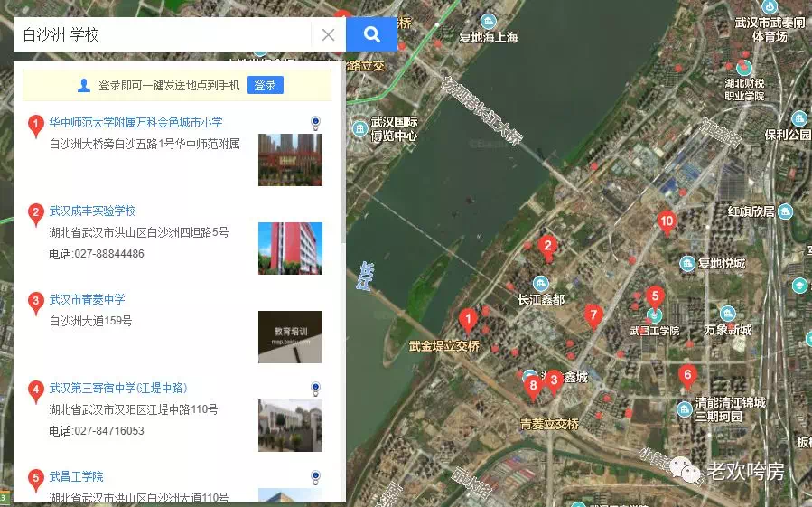
Task: Clear the search box with the X
Action: (328, 34)
